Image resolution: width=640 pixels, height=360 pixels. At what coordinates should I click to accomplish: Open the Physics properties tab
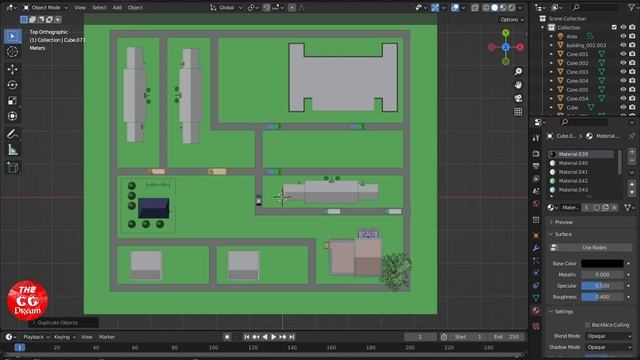coord(536,273)
